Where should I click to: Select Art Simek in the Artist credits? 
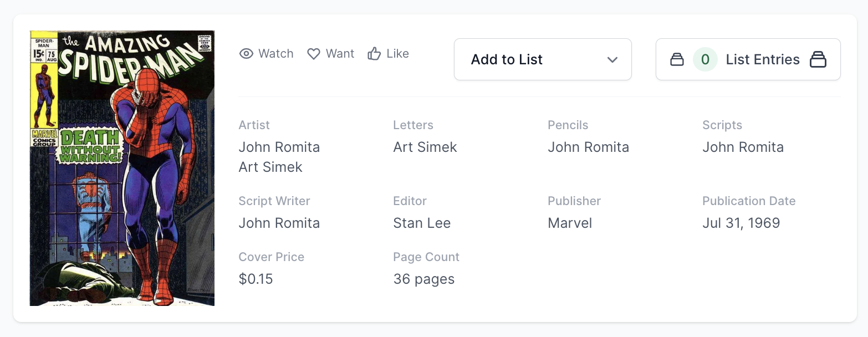pos(270,167)
